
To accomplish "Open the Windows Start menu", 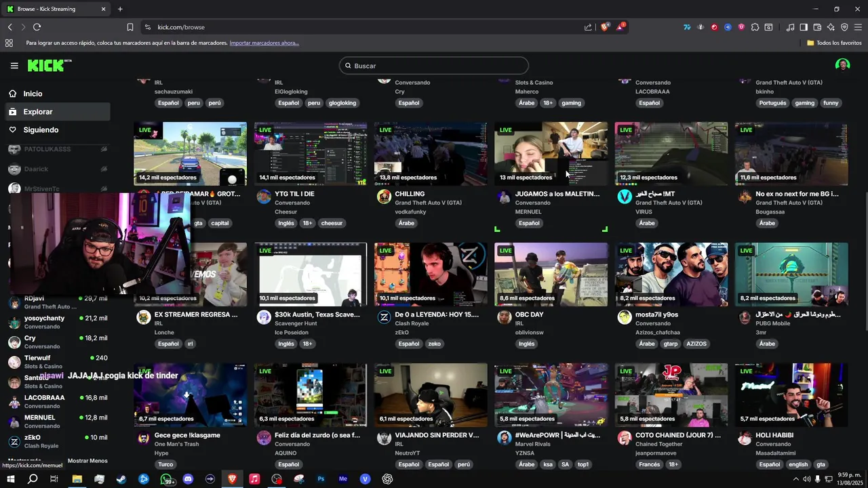I will 10,479.
